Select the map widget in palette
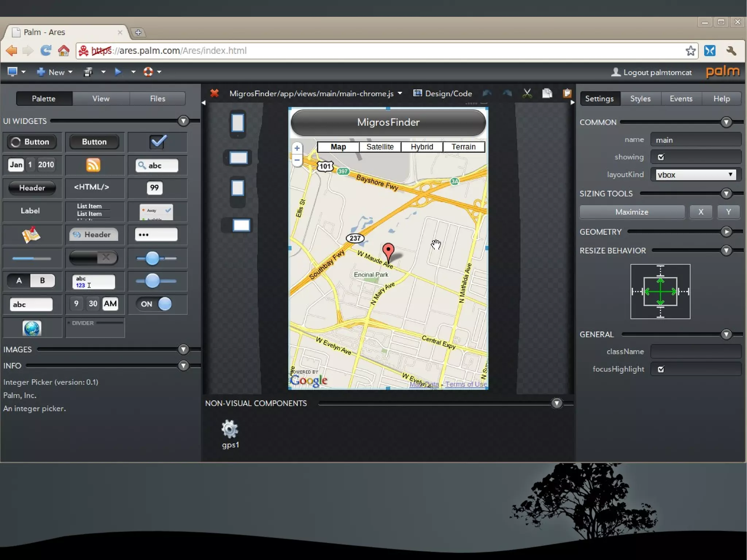The width and height of the screenshot is (747, 560). [31, 235]
